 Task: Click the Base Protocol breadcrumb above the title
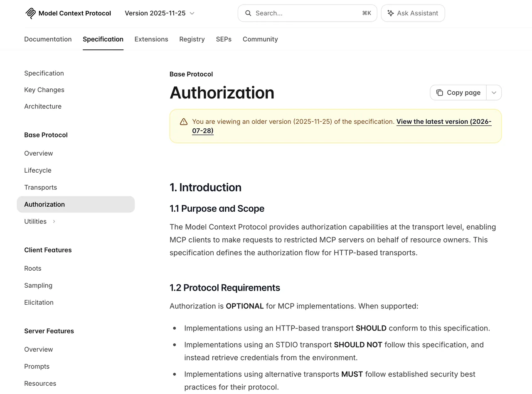[x=191, y=74]
